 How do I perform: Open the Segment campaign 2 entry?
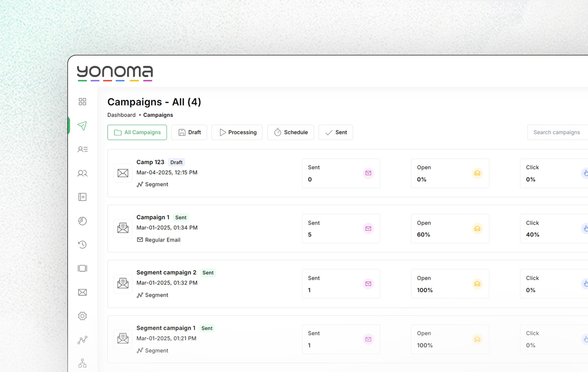(x=166, y=272)
